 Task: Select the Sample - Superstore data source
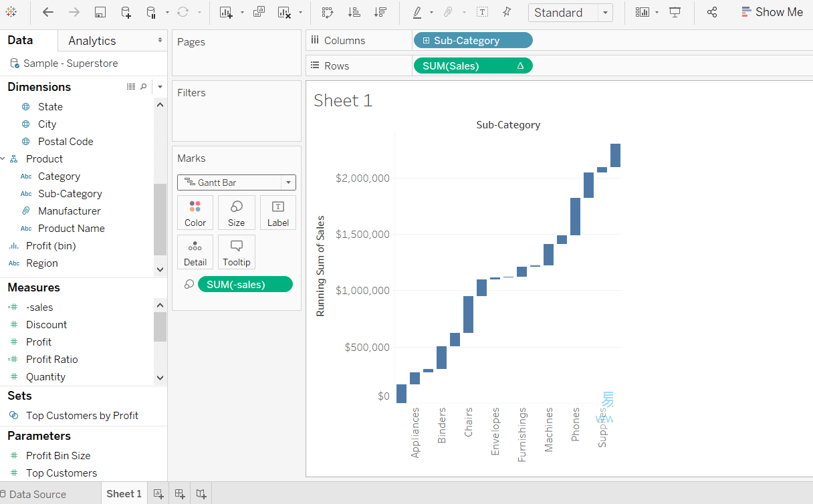click(x=70, y=64)
